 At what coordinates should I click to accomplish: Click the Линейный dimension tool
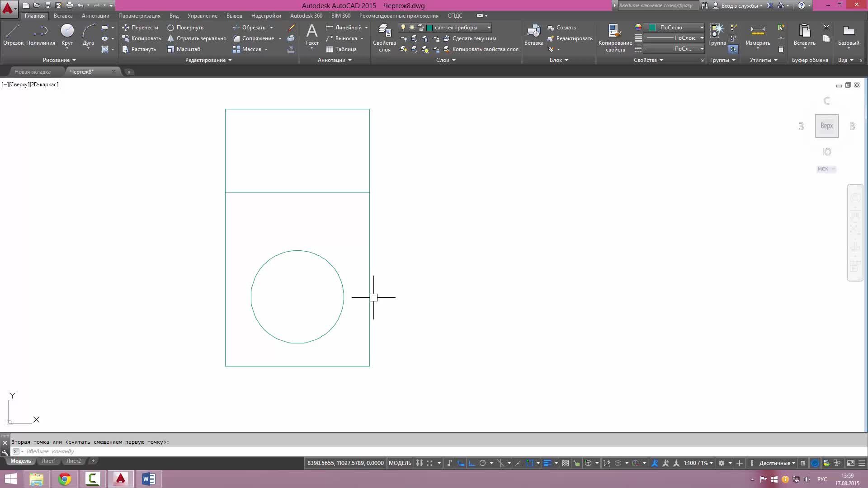[344, 28]
